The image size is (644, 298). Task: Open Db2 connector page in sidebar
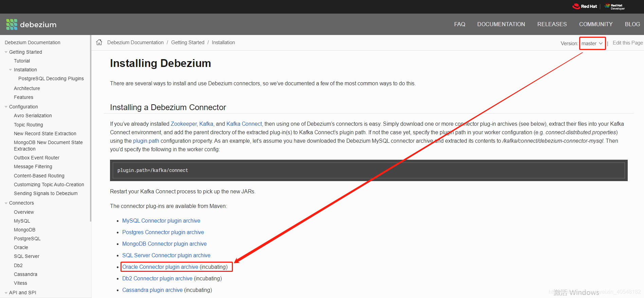(x=18, y=265)
